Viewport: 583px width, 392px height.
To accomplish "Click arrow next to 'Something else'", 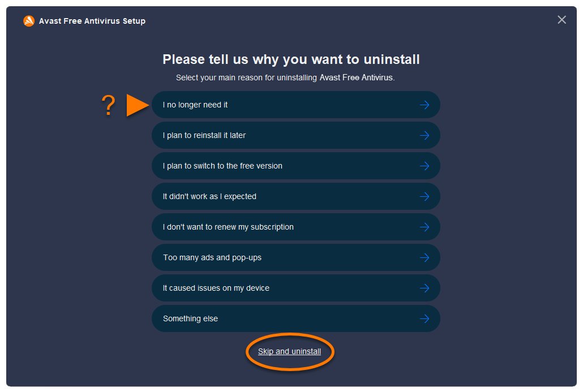I will point(424,318).
